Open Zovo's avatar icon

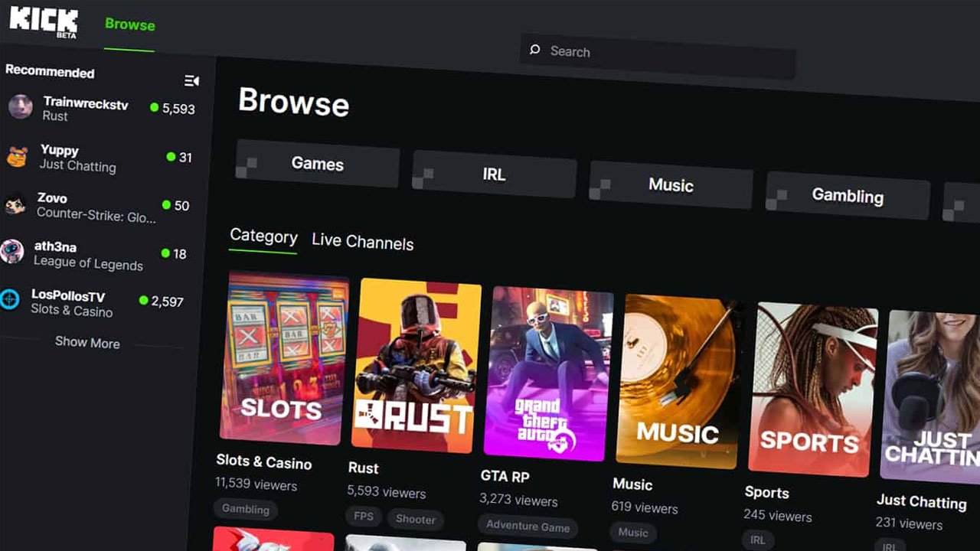(15, 204)
